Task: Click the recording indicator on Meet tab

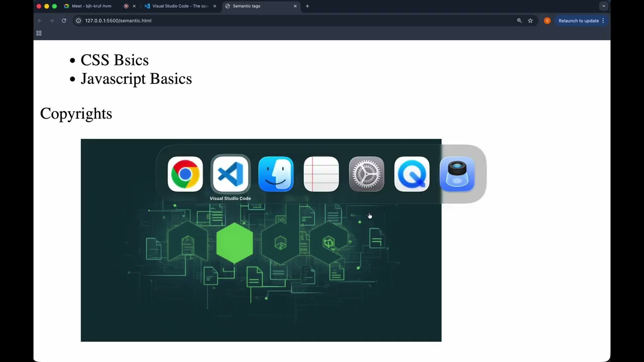Action: coord(126,6)
